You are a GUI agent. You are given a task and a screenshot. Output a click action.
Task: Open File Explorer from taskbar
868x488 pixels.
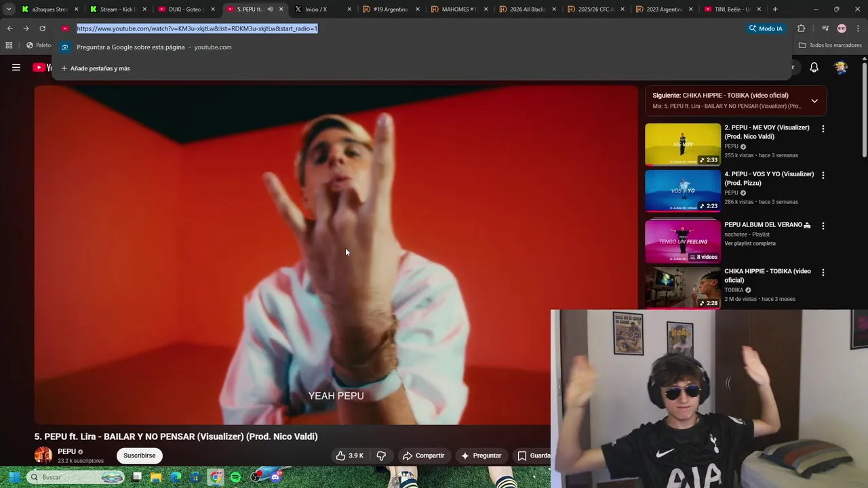point(156,477)
